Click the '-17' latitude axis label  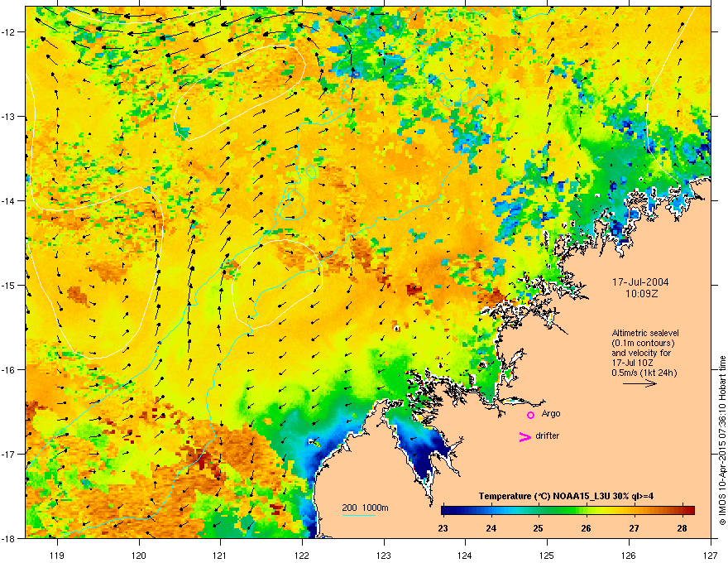(9, 454)
